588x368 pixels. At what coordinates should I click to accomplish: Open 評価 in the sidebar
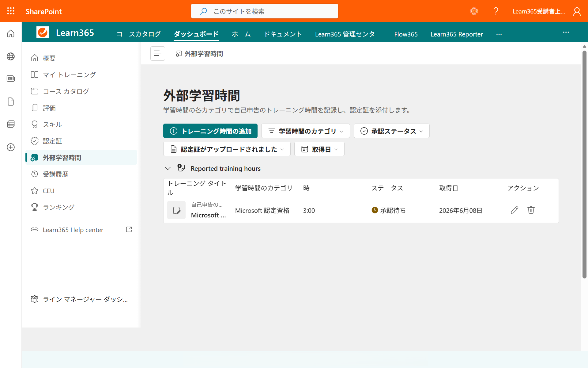tap(81, 108)
